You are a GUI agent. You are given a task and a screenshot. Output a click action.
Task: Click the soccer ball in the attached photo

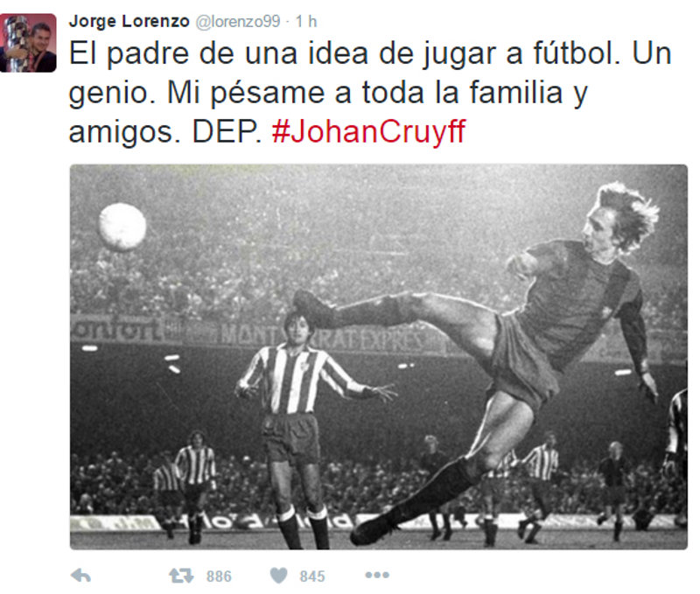pyautogui.click(x=122, y=227)
